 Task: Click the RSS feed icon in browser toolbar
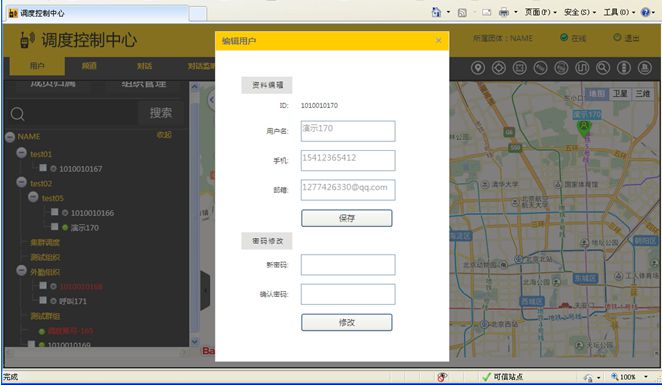coord(462,13)
